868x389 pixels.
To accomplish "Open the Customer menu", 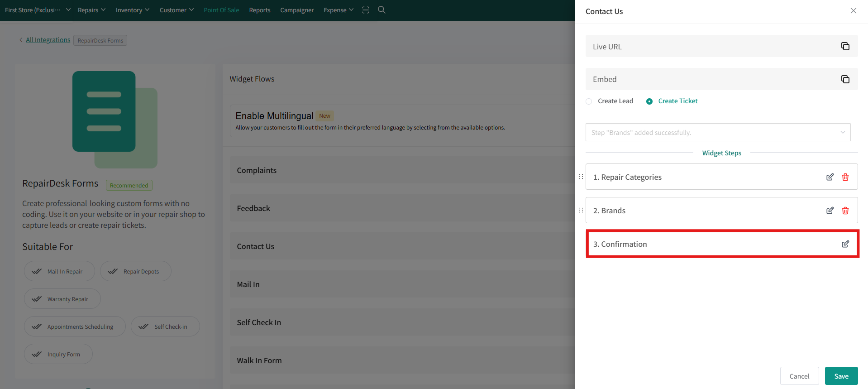I will [176, 10].
